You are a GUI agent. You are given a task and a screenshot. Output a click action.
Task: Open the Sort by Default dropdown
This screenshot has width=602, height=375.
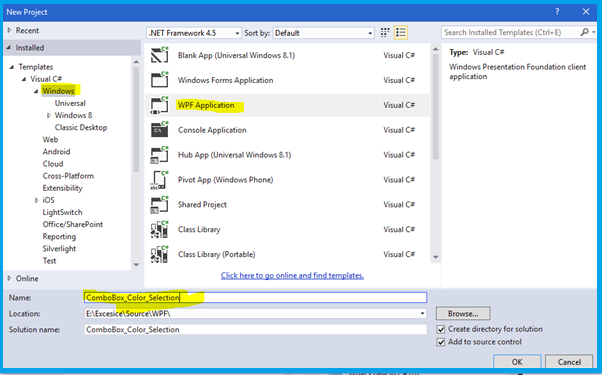[x=323, y=33]
